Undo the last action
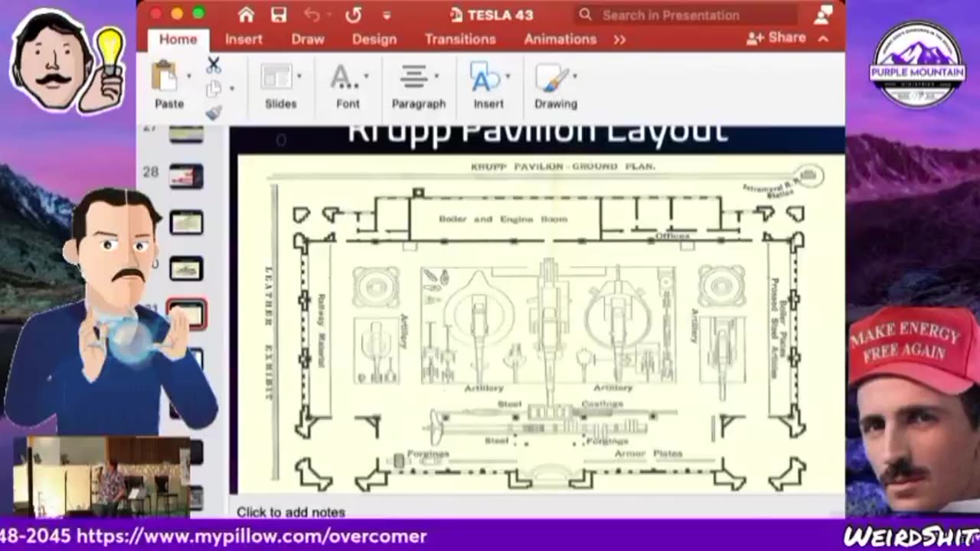This screenshot has width=980, height=551. tap(312, 15)
